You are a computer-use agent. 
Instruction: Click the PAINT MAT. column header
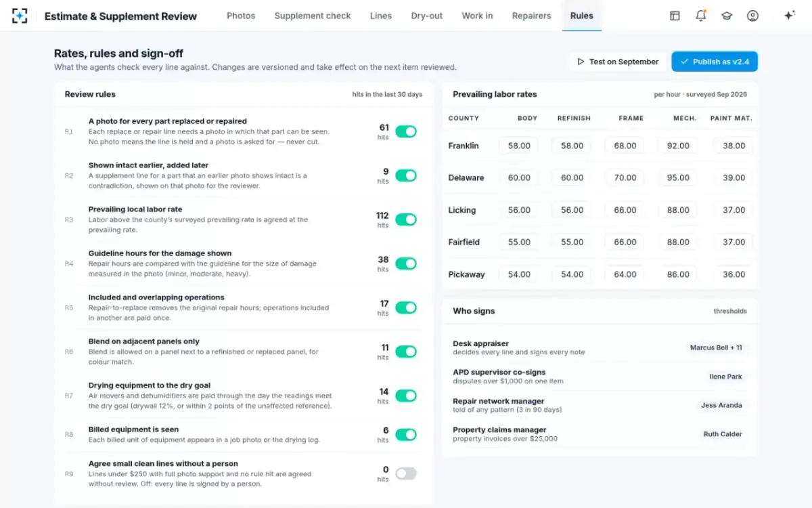[731, 118]
